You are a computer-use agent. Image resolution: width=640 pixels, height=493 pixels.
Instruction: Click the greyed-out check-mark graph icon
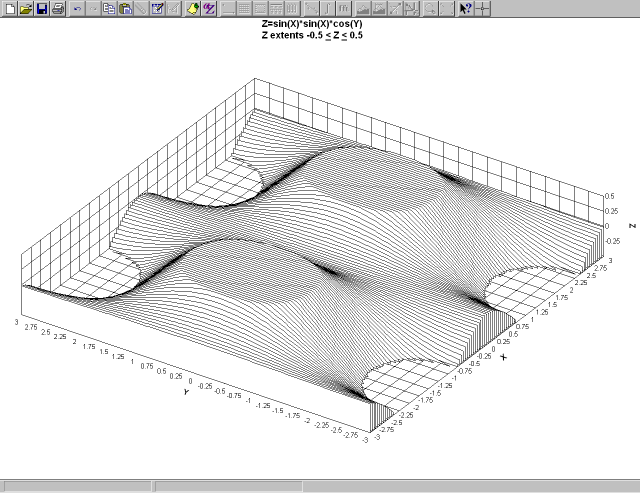pos(173,9)
